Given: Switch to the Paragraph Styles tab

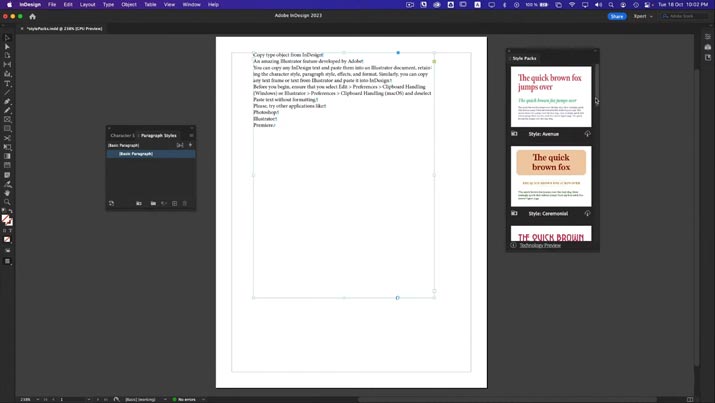Looking at the screenshot, I should tap(158, 135).
